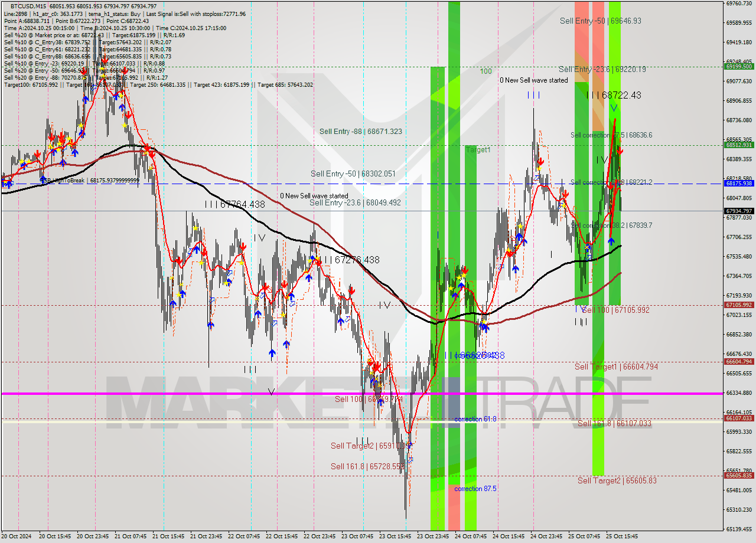The height and width of the screenshot is (543, 756).
Task: Click the '22 Oct 23:45' time axis label
Action: pyautogui.click(x=320, y=537)
